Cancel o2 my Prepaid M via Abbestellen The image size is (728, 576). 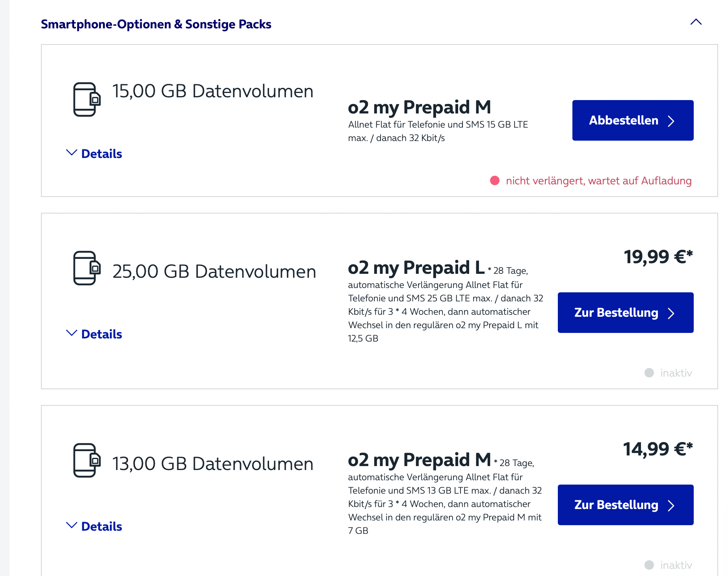pos(633,120)
